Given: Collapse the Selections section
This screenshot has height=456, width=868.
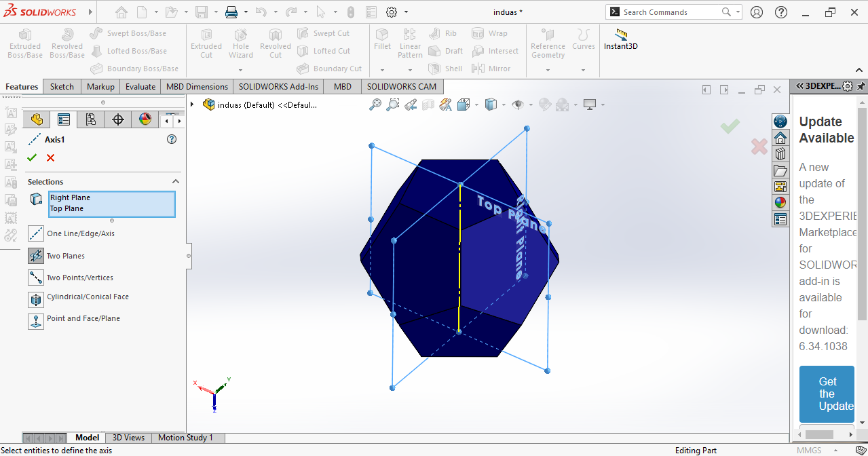Looking at the screenshot, I should 176,182.
